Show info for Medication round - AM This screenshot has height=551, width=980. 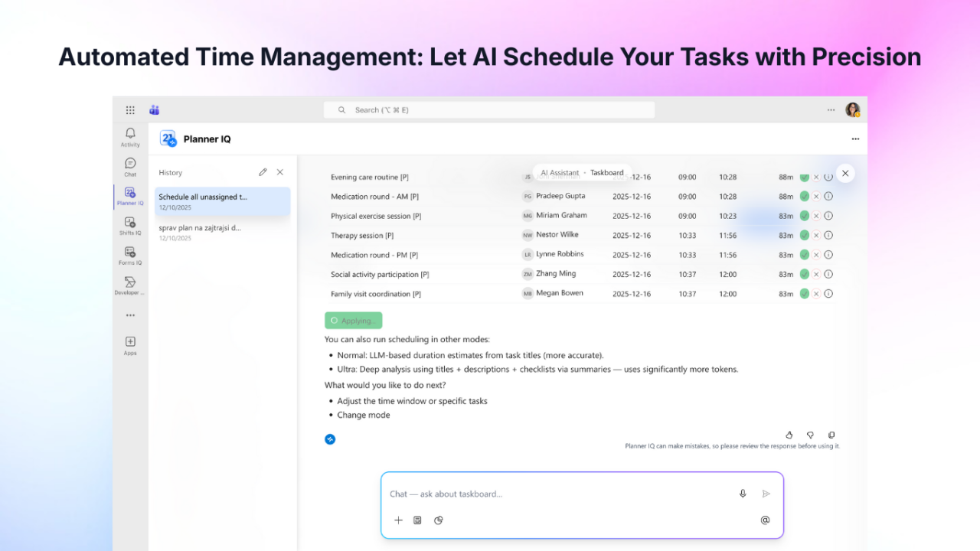click(828, 197)
